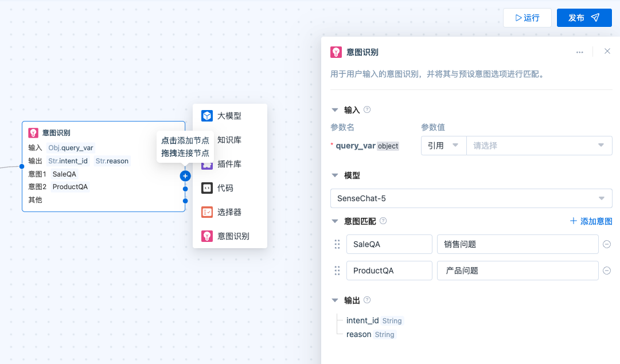Select 代码 from the node menu
This screenshot has width=620, height=364.
tap(230, 188)
